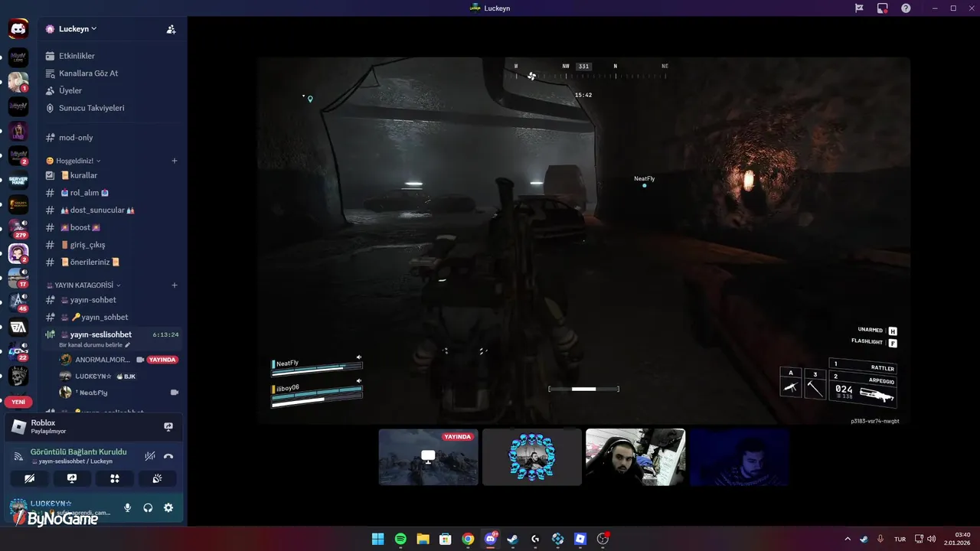
Task: Open Etkinlikler events list
Action: (x=113, y=56)
